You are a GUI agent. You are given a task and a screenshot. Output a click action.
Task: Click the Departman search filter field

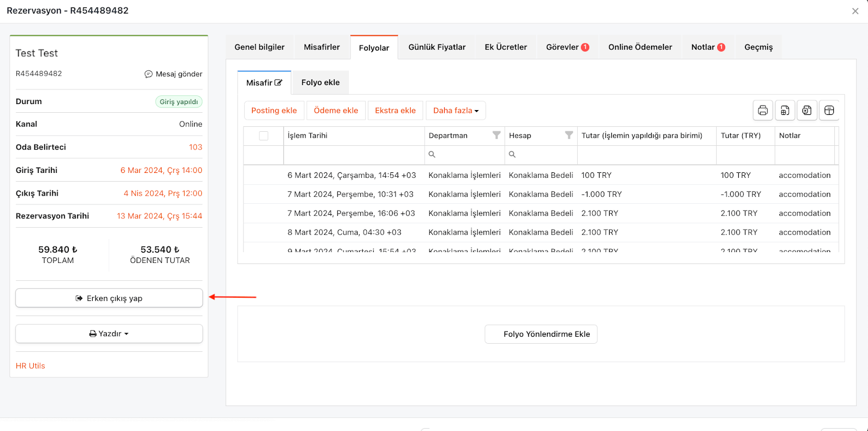coord(467,155)
